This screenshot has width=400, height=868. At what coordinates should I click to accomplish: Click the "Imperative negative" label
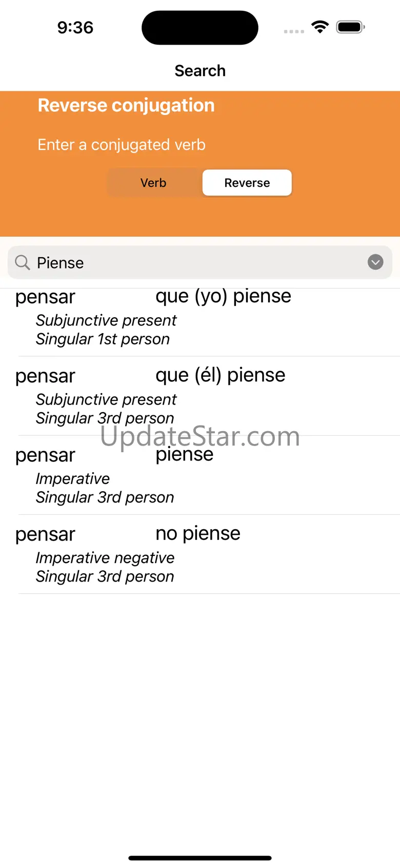click(105, 558)
